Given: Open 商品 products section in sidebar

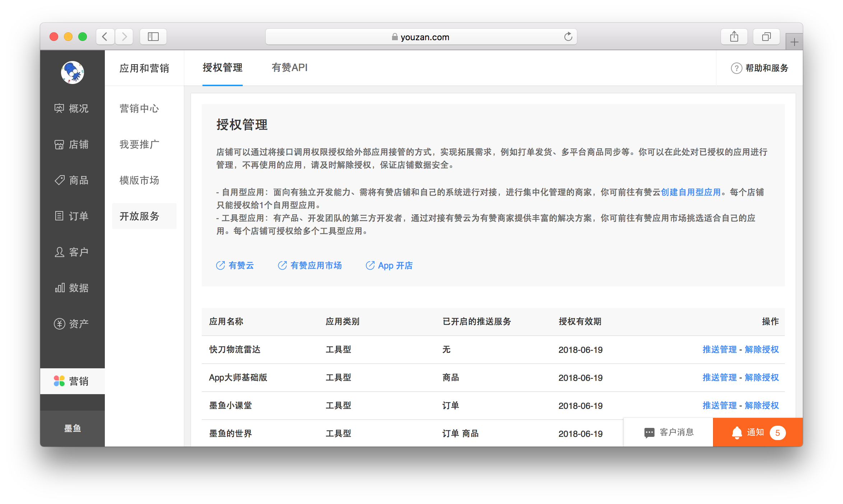Looking at the screenshot, I should 72,180.
